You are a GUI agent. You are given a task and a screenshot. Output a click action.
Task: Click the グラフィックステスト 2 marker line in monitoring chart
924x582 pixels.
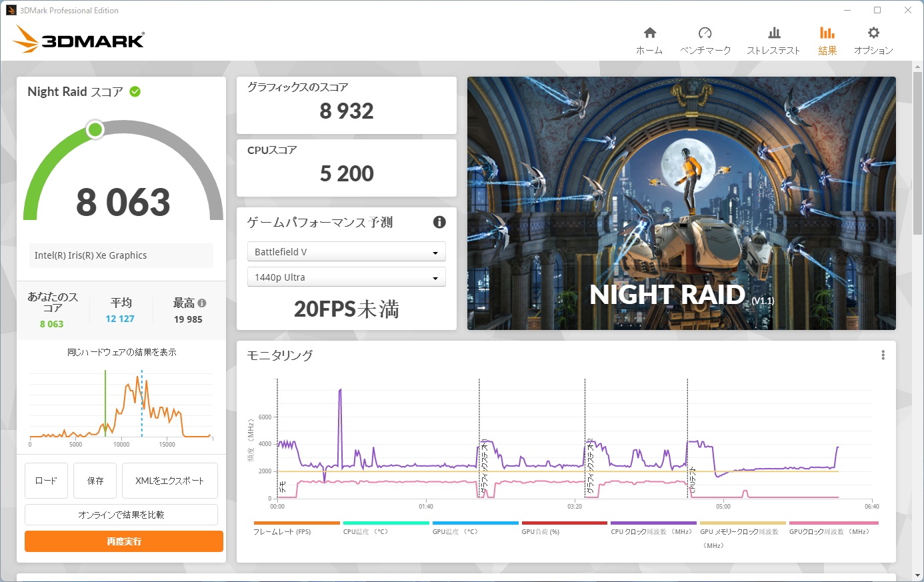pos(585,439)
